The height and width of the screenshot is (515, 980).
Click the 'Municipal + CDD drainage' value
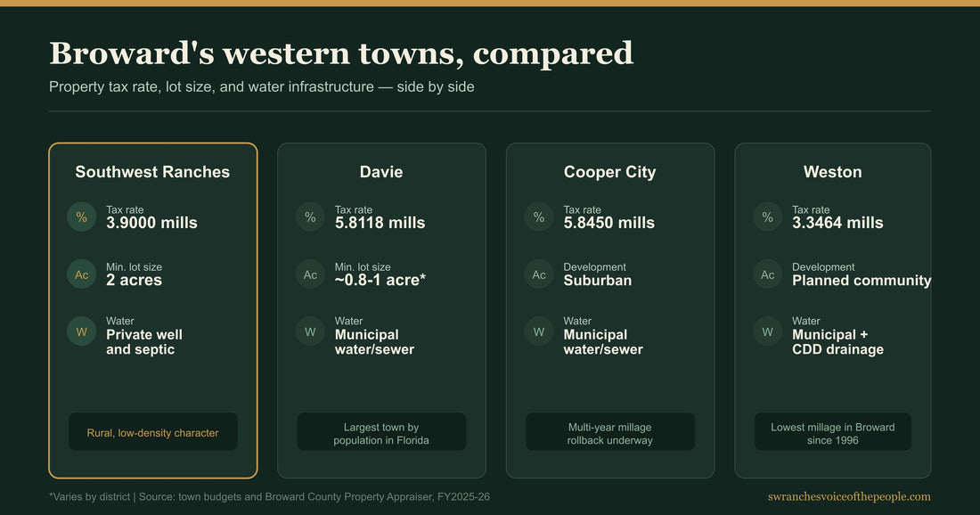coord(838,342)
